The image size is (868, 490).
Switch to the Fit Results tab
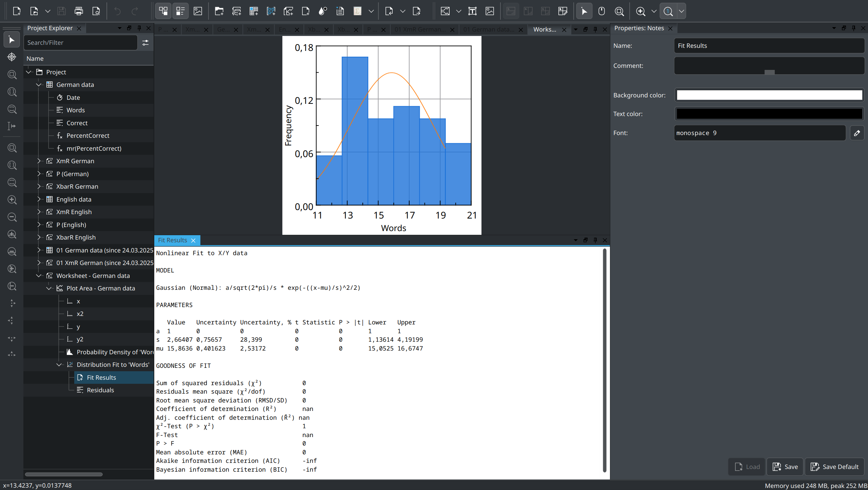[x=172, y=240]
